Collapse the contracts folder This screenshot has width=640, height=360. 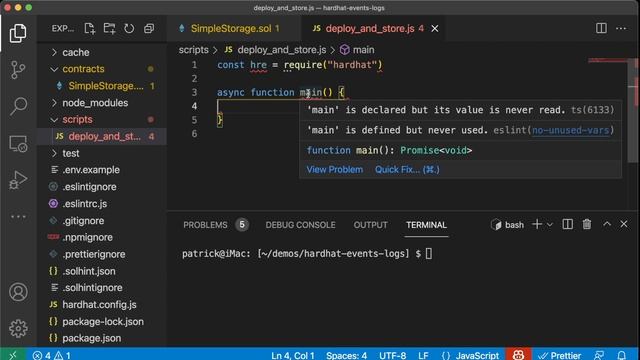(x=102, y=69)
